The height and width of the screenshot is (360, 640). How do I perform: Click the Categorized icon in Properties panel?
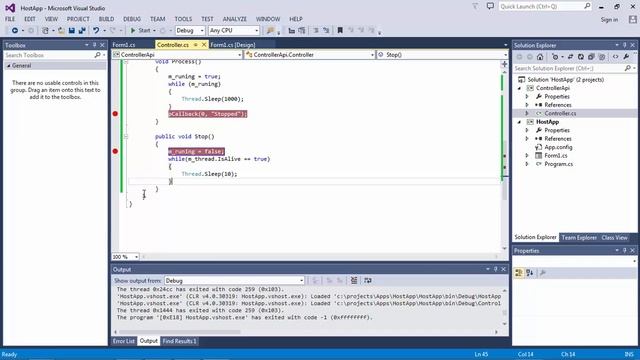[x=519, y=273]
